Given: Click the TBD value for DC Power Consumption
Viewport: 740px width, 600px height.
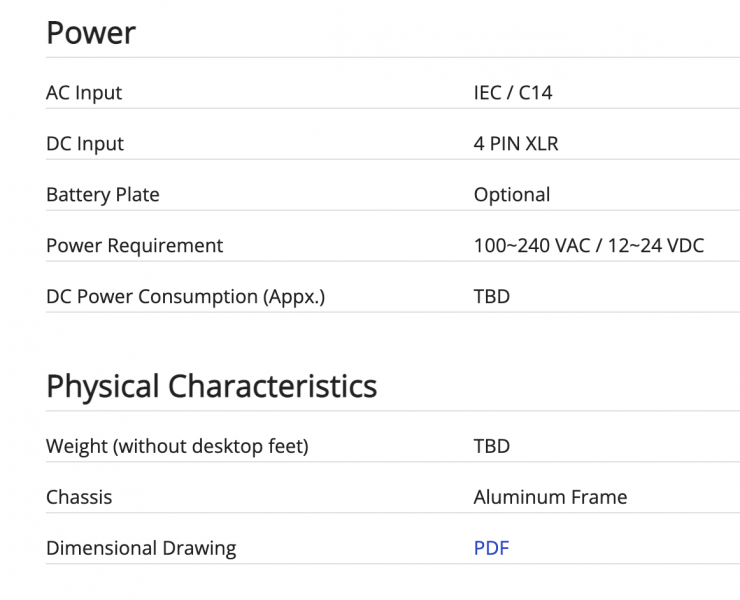Looking at the screenshot, I should click(491, 297).
